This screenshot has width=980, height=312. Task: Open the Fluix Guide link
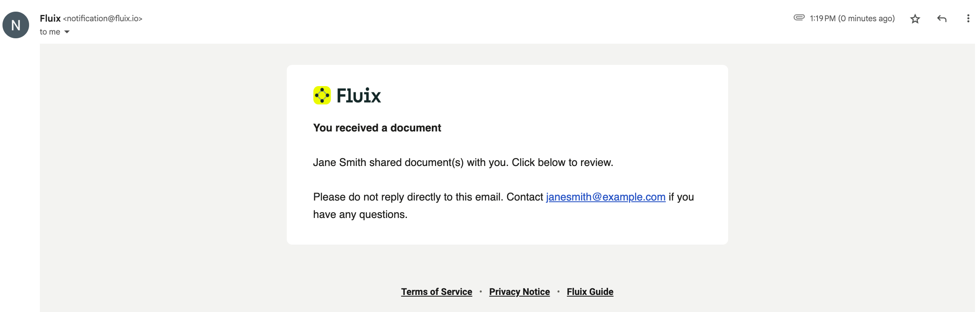point(590,292)
